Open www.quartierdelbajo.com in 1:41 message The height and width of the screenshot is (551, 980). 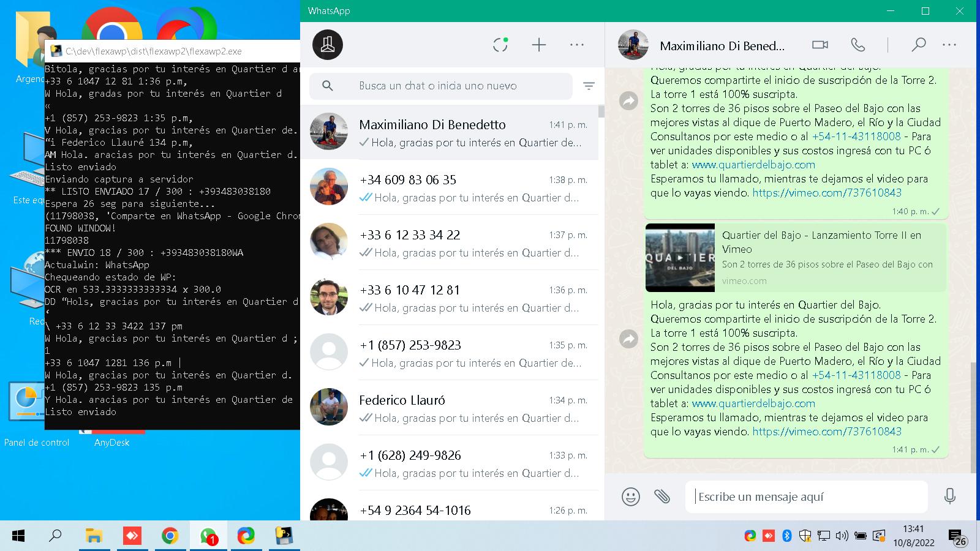click(753, 403)
